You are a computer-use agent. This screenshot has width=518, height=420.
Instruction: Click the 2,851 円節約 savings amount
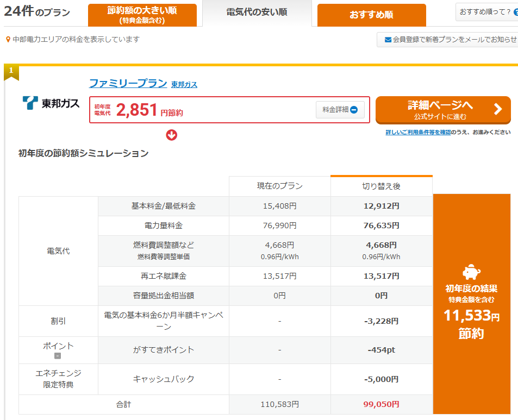149,110
